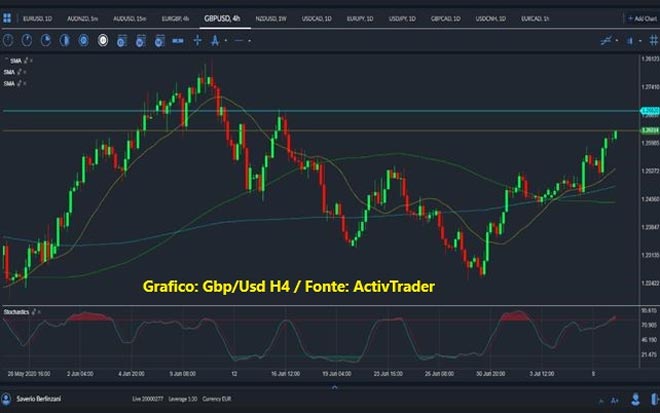
Task: Click the first round timeframe icon
Action: coord(8,40)
